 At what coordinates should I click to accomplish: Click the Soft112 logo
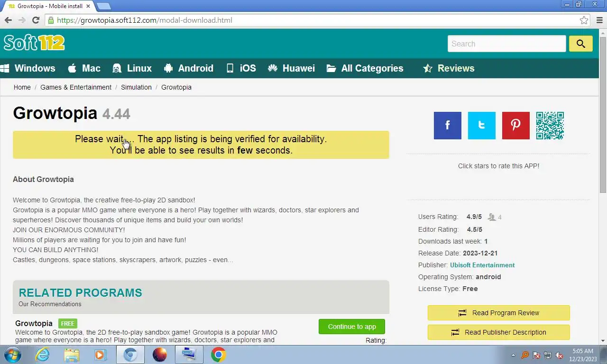pos(34,43)
